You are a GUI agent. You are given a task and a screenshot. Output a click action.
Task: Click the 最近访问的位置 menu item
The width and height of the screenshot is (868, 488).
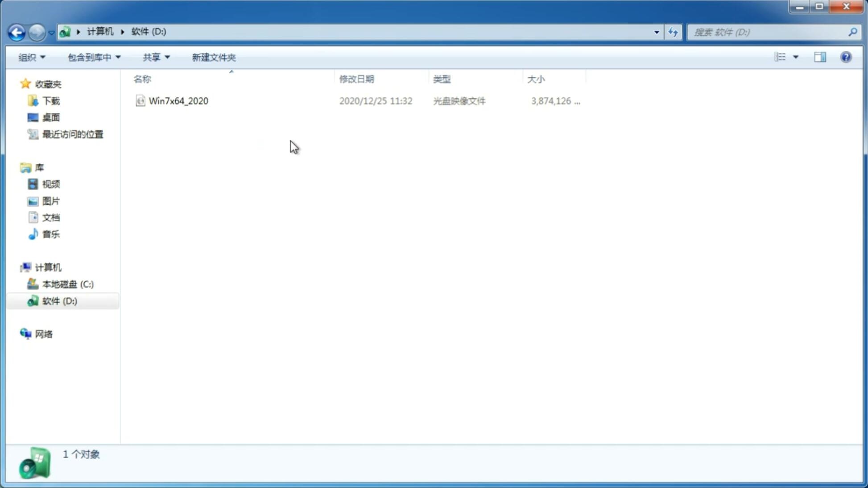(x=72, y=133)
